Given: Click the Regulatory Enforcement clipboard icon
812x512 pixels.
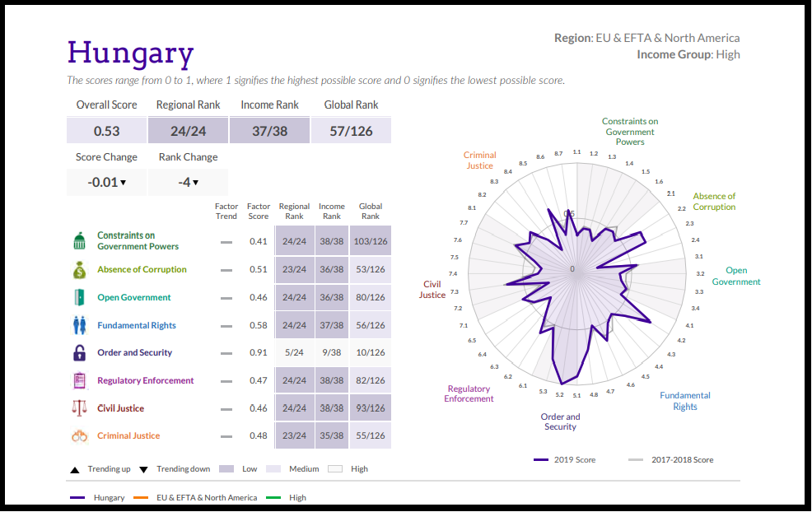Looking at the screenshot, I should [x=79, y=381].
